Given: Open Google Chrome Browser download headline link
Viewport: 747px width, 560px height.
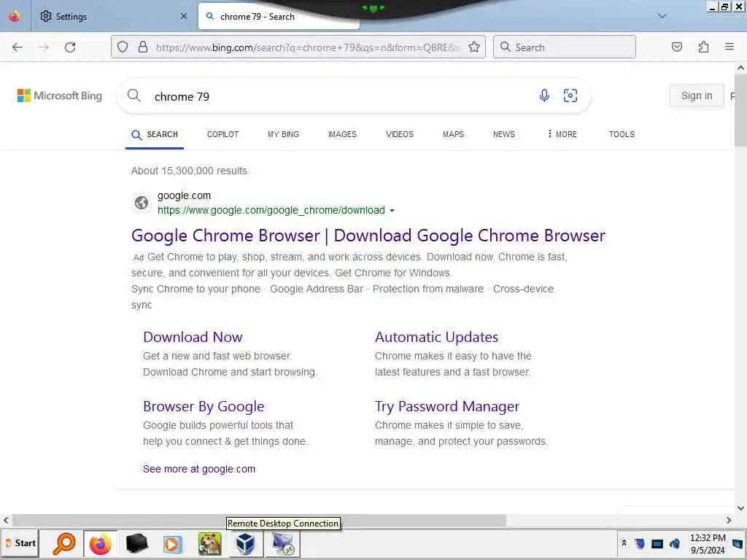Looking at the screenshot, I should [x=368, y=236].
